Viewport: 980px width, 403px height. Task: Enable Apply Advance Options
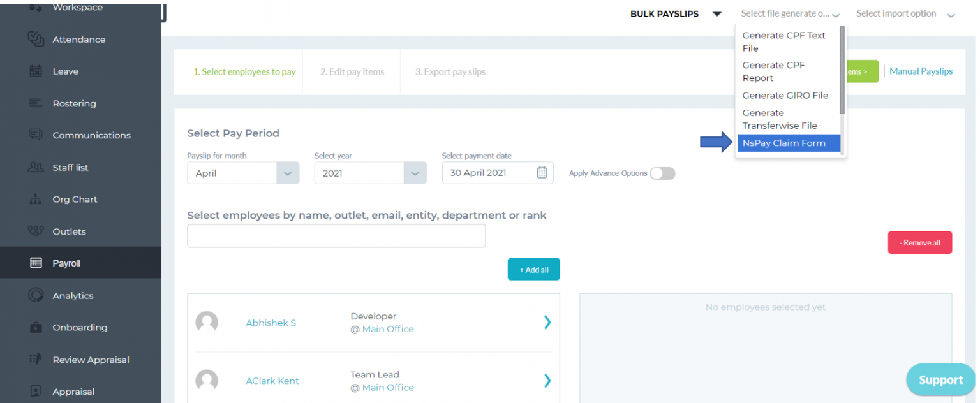pyautogui.click(x=662, y=173)
